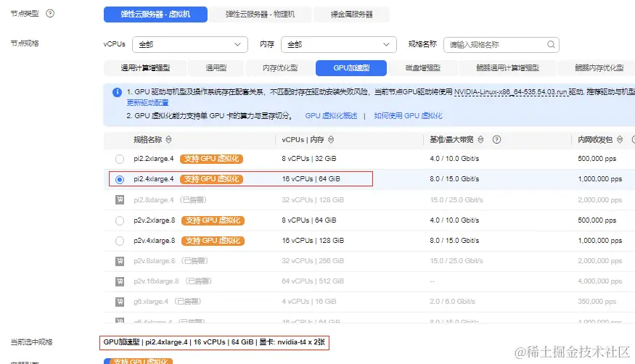The width and height of the screenshot is (635, 364).
Task: Open help icon next to 基准/最大带宽
Action: pos(496,139)
